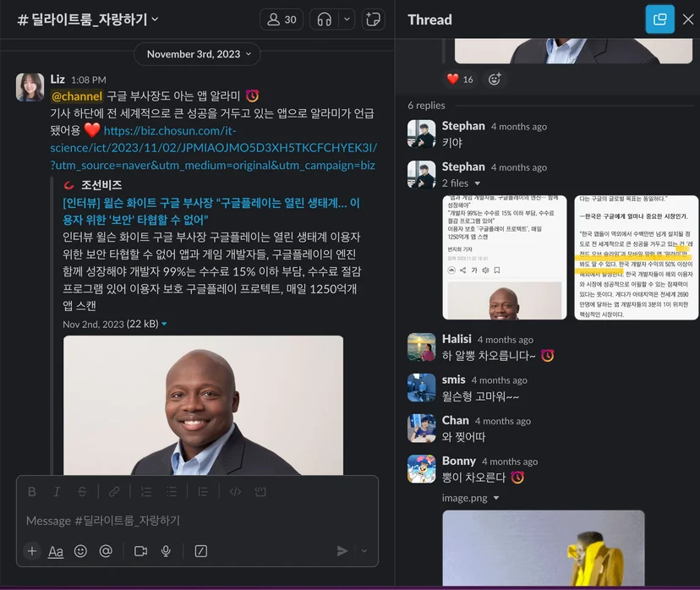The image size is (700, 590).
Task: Click Liz's profile avatar
Action: tap(30, 87)
